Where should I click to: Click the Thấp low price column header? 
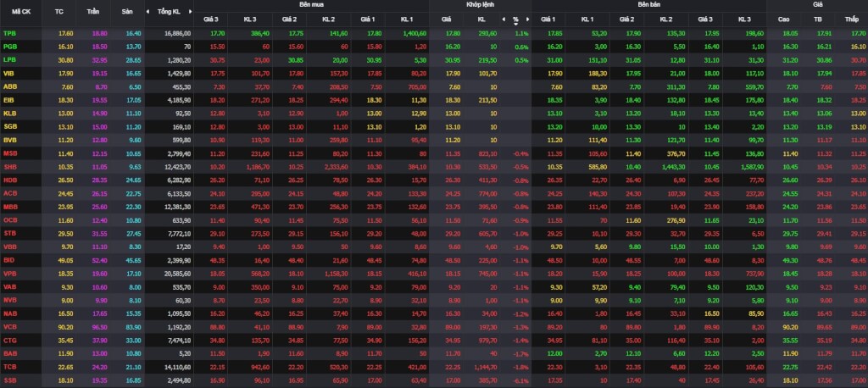click(x=851, y=19)
